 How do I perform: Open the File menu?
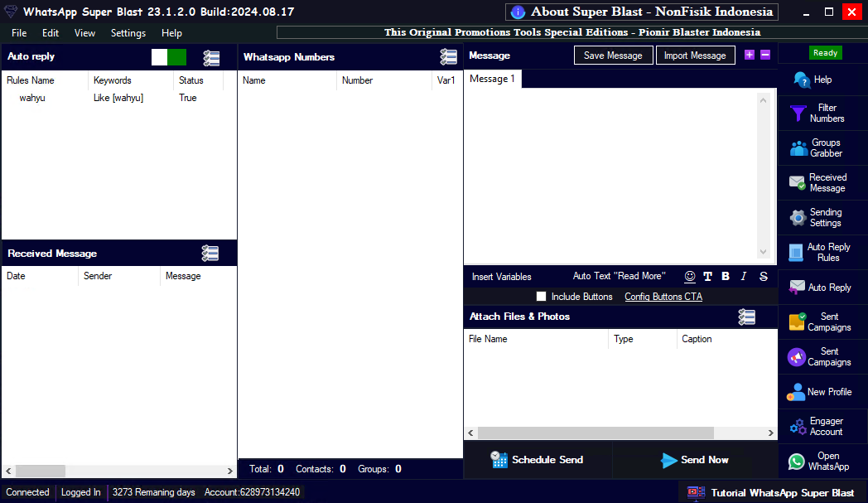coord(19,33)
